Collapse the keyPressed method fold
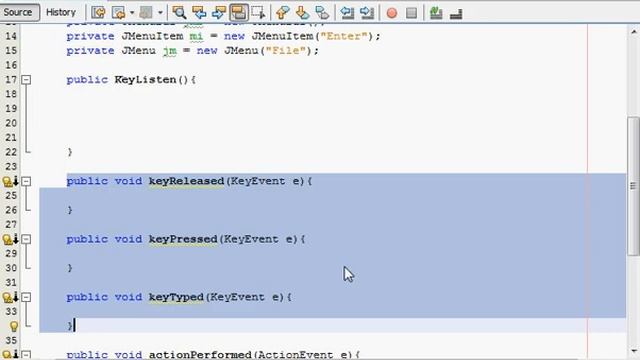 (26, 239)
